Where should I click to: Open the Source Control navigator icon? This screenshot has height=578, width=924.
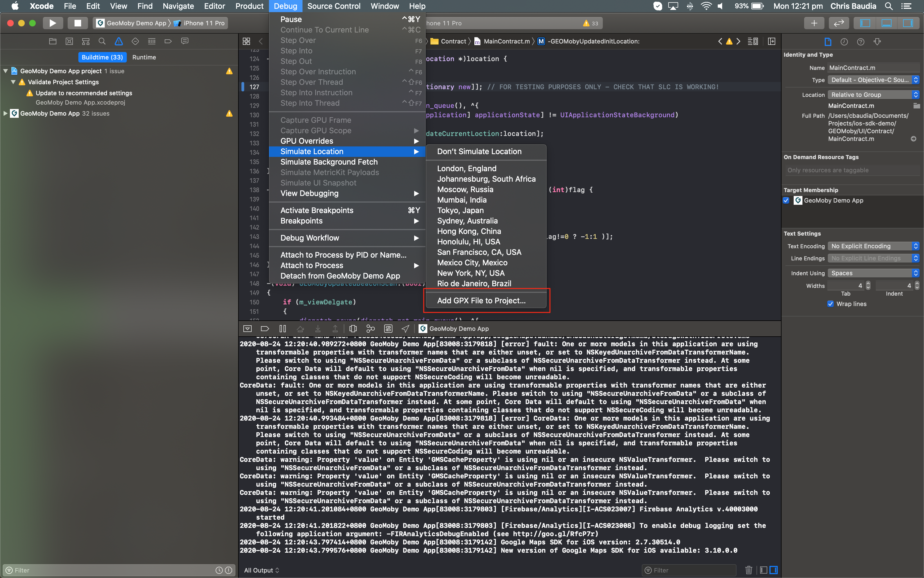[69, 41]
